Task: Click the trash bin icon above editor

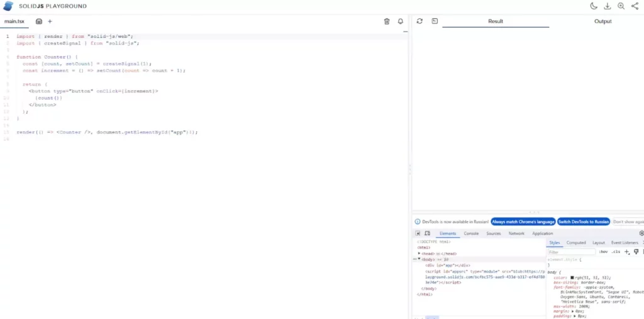Action: click(x=387, y=21)
